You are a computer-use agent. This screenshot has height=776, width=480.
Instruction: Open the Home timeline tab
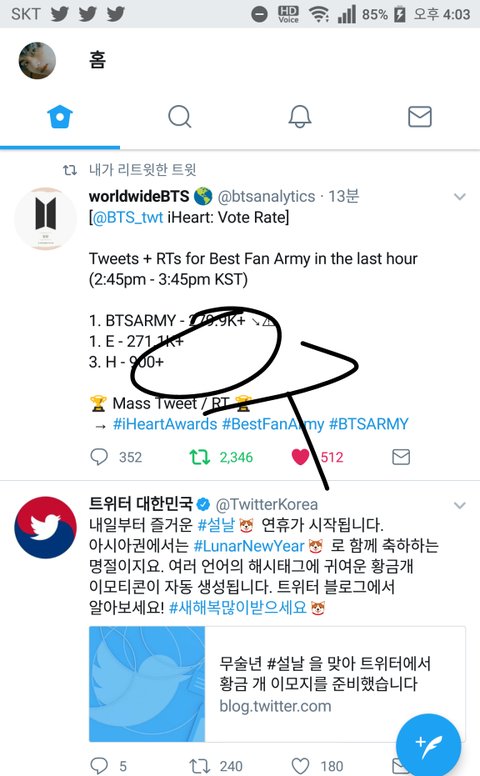coord(60,117)
